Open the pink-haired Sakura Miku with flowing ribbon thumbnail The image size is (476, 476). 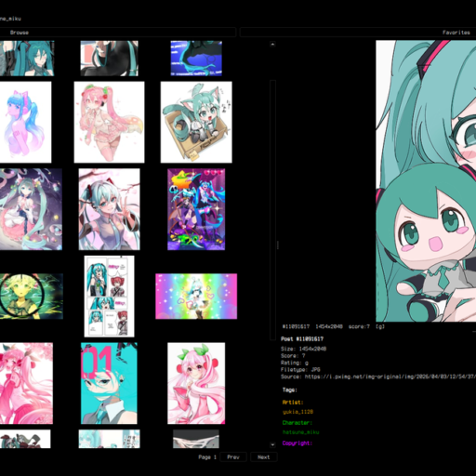click(x=109, y=122)
